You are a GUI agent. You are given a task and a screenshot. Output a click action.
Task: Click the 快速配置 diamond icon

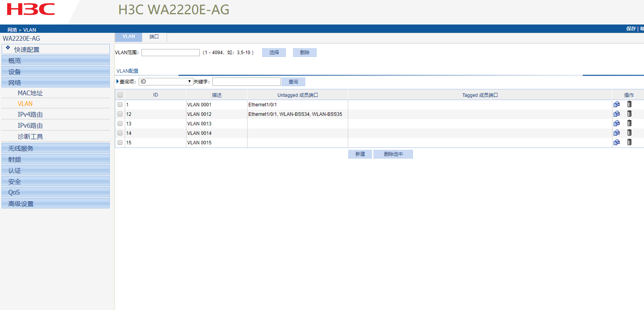[x=8, y=47]
